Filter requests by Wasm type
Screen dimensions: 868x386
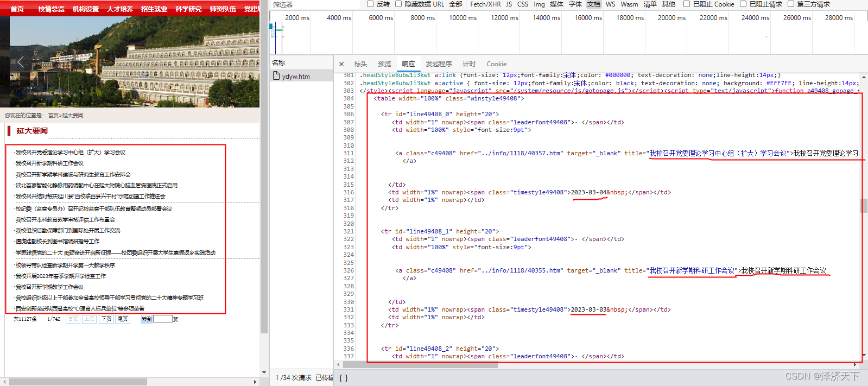point(629,4)
